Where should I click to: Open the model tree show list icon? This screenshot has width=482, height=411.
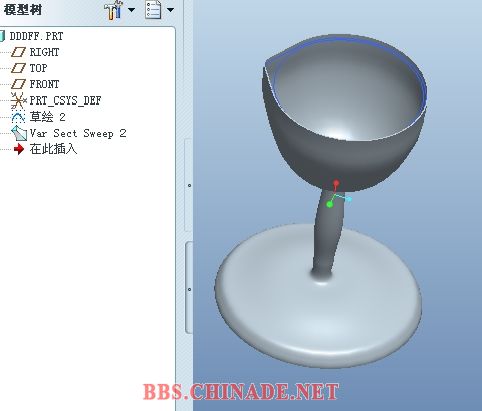click(x=153, y=10)
